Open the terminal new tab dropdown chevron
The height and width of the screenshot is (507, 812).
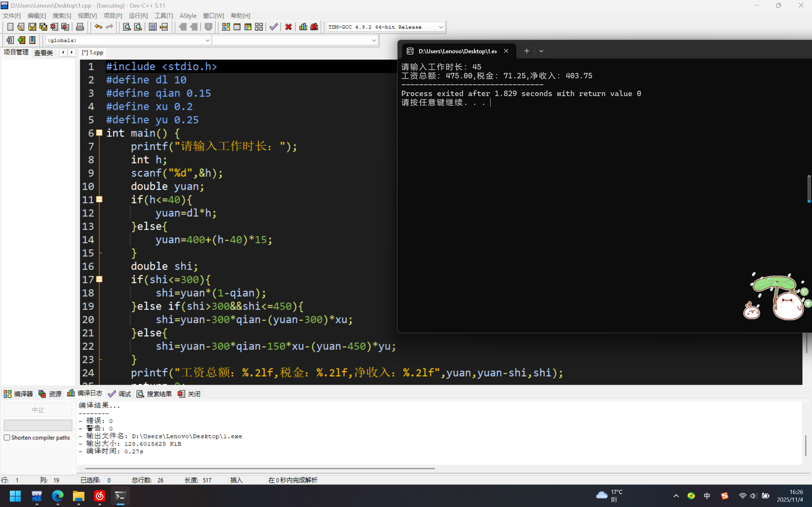(541, 51)
